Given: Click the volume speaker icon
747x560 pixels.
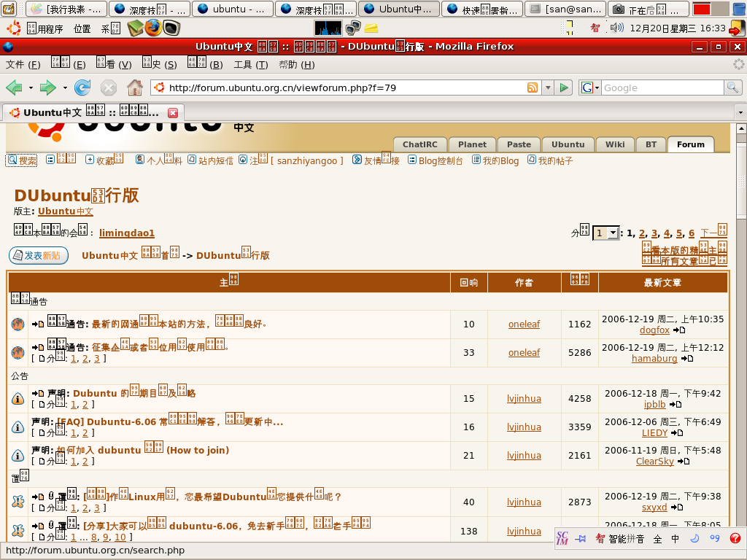Looking at the screenshot, I should [x=617, y=28].
